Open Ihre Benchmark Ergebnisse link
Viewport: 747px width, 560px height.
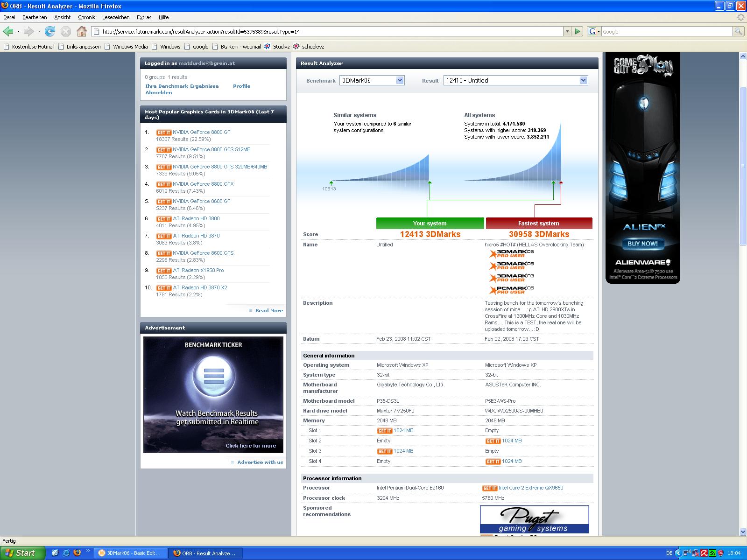(182, 86)
